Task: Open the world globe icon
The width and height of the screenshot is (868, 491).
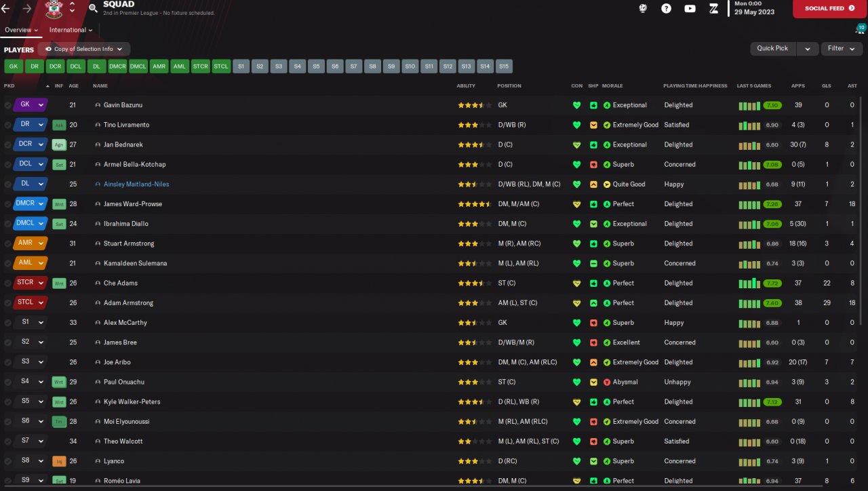Action: coord(644,9)
